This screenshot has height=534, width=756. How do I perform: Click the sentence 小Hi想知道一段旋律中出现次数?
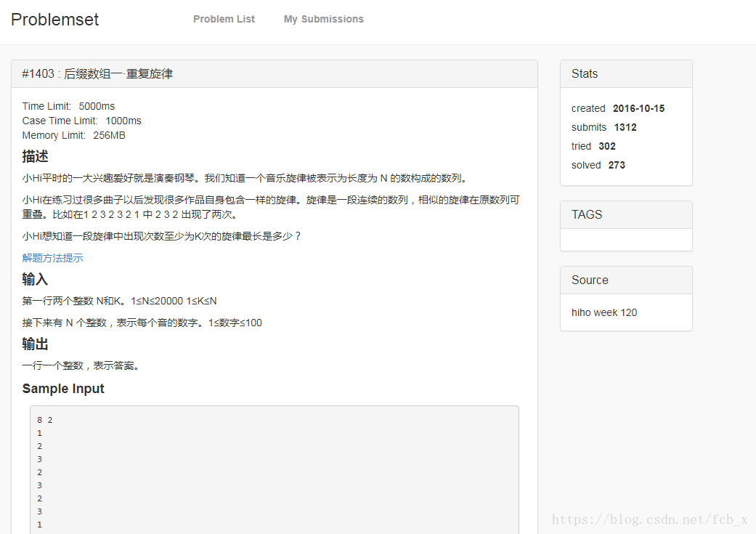click(x=161, y=236)
